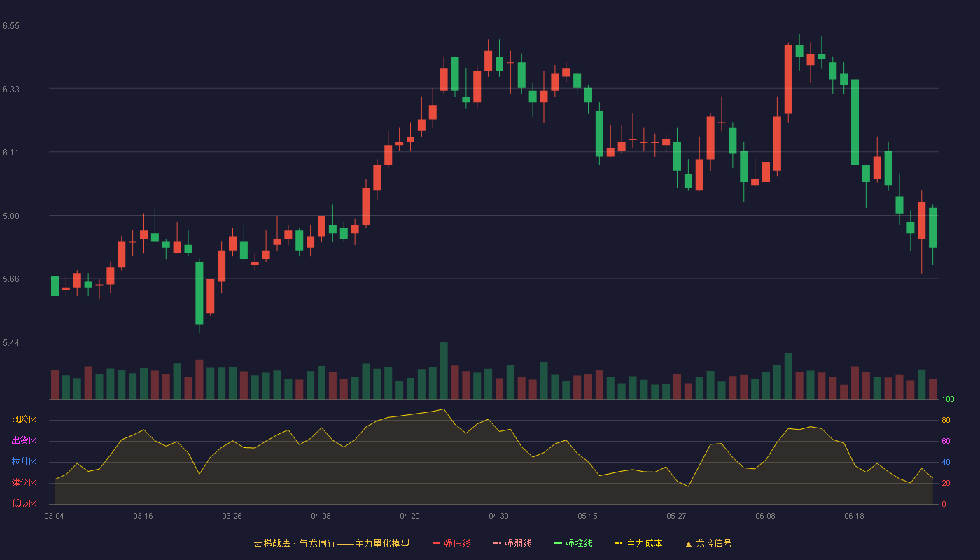Click the last green candlestick on the chart's right end
This screenshot has height=560, width=980.
pos(932,227)
